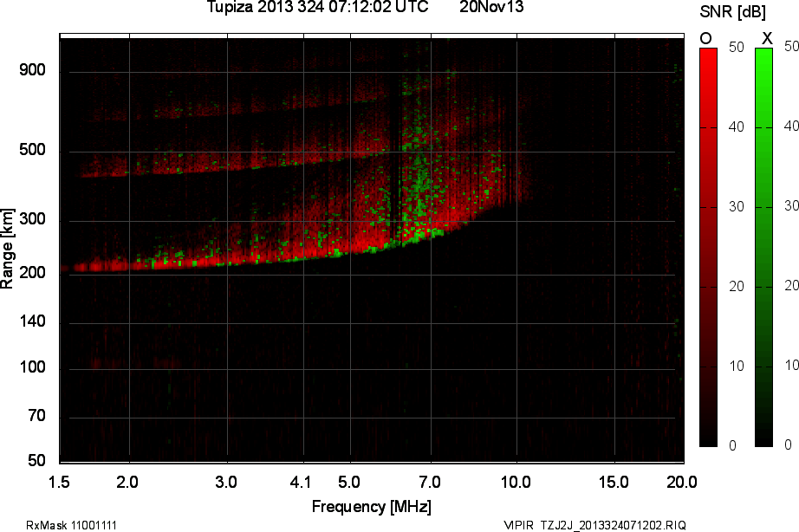This screenshot has height=532, width=799.
Task: Click the 15.0 MHz frequency tick label
Action: [614, 482]
